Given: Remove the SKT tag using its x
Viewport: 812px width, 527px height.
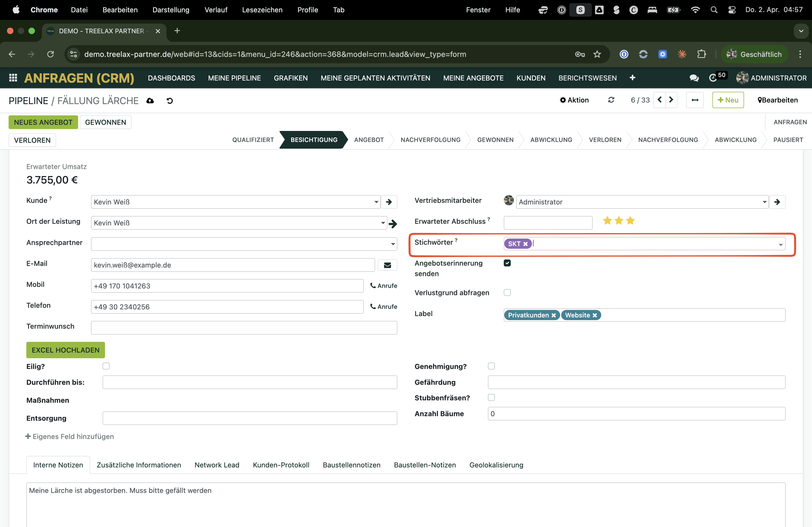Looking at the screenshot, I should (x=525, y=244).
